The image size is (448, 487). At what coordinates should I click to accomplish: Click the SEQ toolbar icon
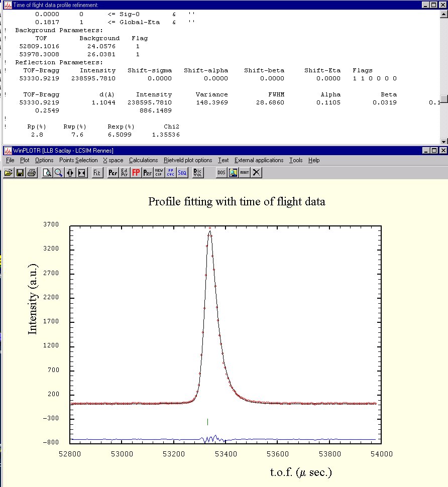tap(182, 173)
